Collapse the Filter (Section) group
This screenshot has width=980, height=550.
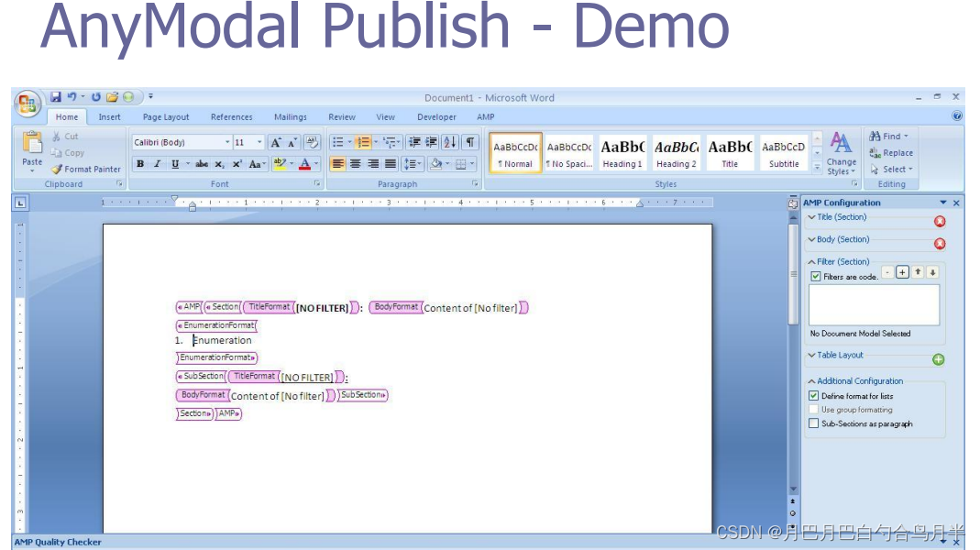(812, 262)
